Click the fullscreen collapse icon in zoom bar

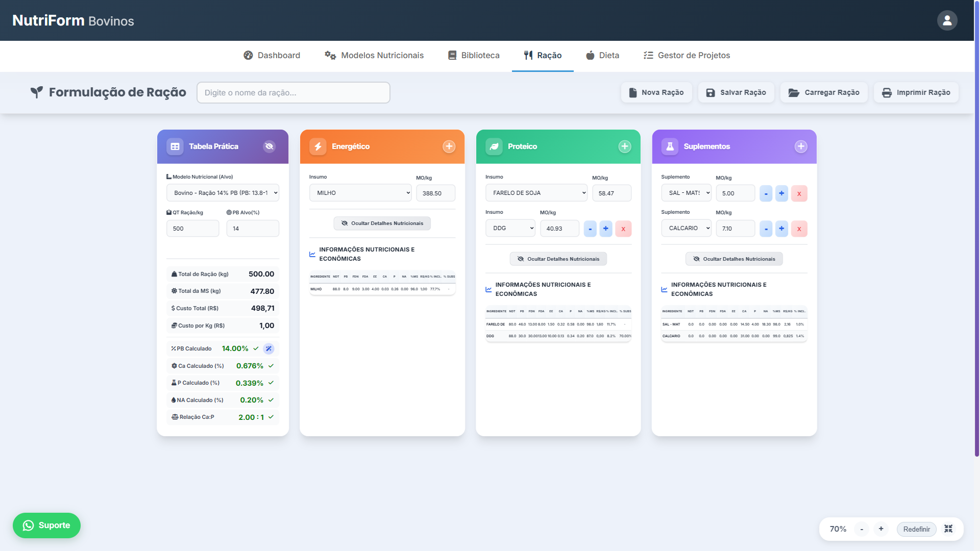pos(948,529)
